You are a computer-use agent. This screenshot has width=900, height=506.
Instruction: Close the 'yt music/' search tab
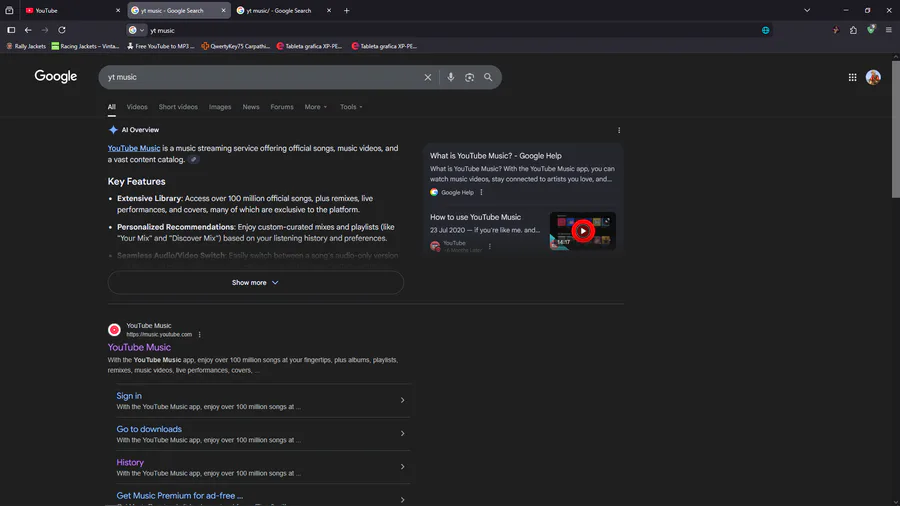pyautogui.click(x=329, y=10)
